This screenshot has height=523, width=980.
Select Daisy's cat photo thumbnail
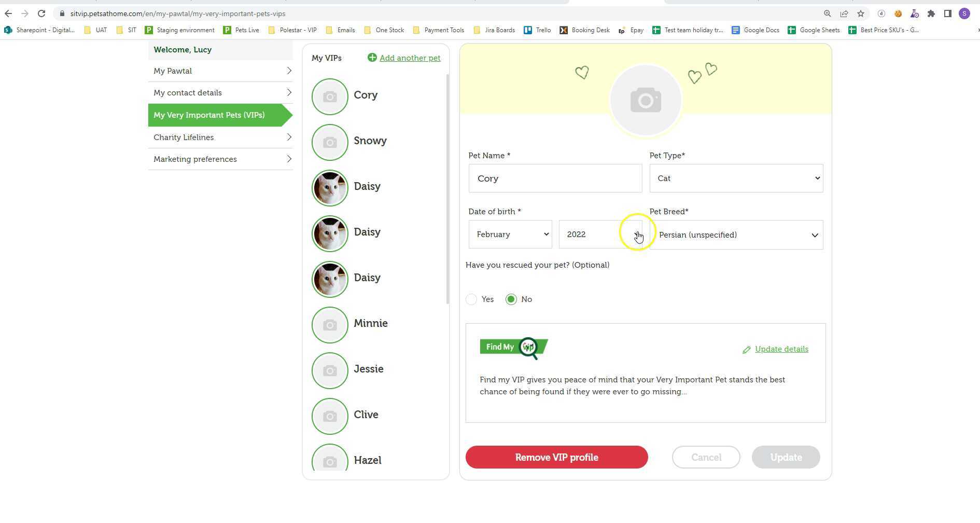(329, 188)
